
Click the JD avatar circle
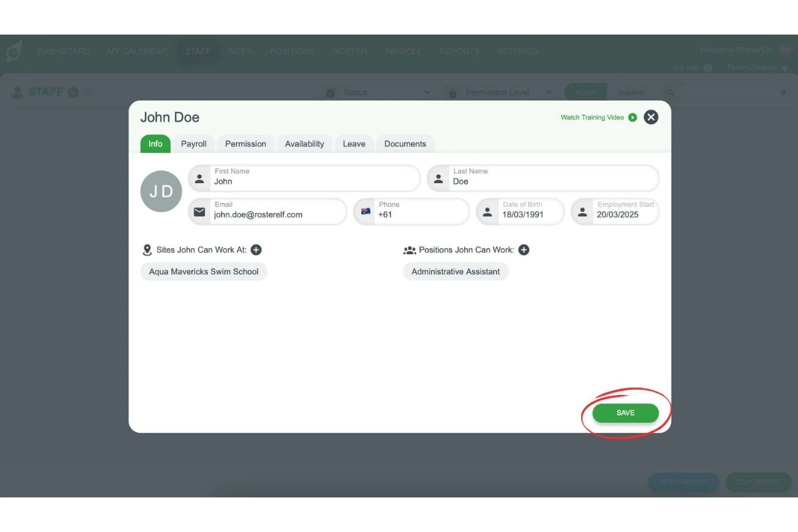(161, 192)
